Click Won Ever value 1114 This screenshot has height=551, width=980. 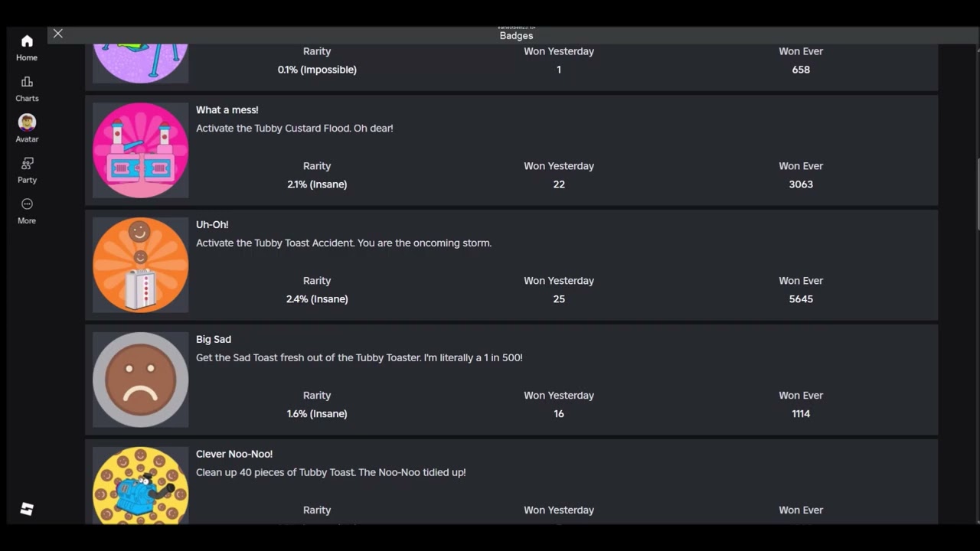pos(801,414)
